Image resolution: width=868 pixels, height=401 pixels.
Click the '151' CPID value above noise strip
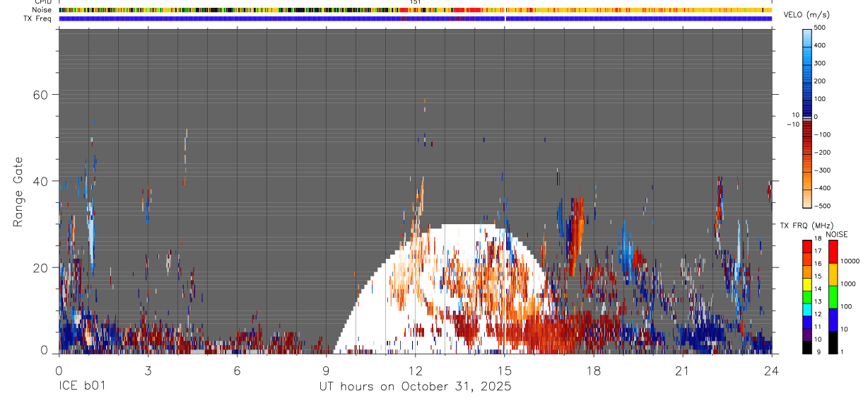click(x=416, y=2)
